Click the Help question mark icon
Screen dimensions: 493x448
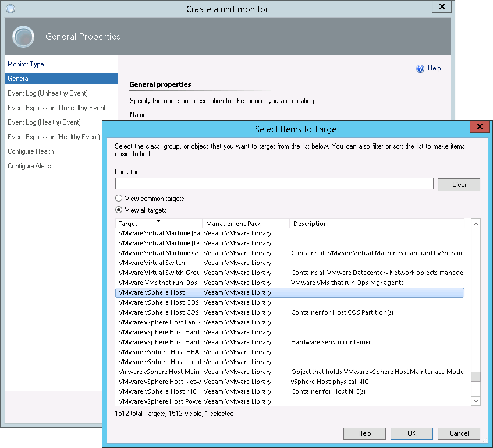coord(420,69)
